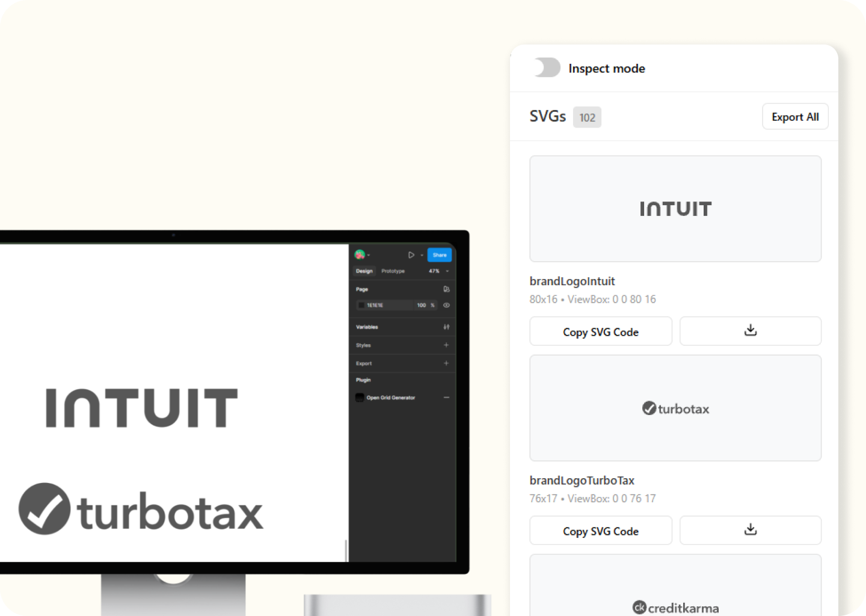Download the brandLogoTurboTax SVG
The image size is (866, 616).
click(x=750, y=531)
